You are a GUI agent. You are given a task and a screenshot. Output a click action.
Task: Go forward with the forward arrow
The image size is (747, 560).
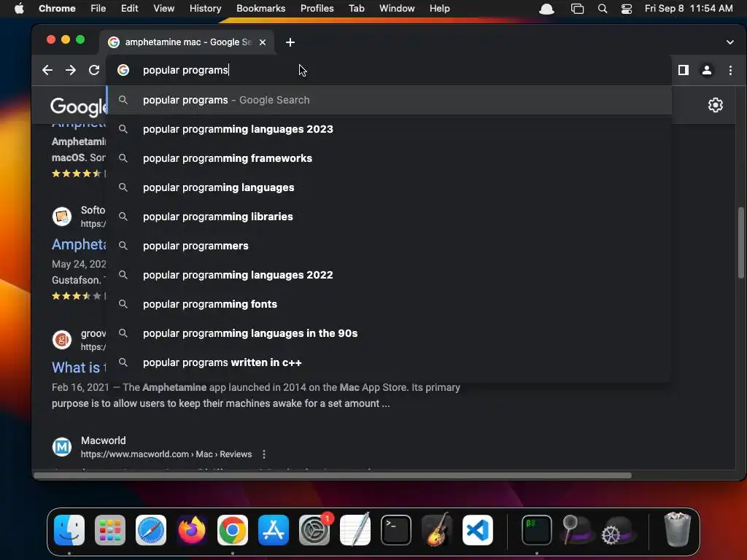pyautogui.click(x=71, y=70)
